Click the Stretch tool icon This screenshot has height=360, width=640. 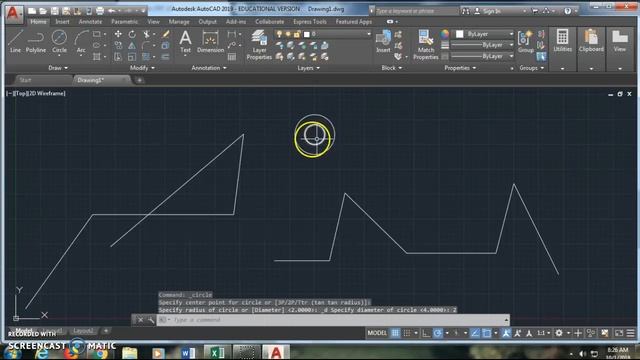point(118,57)
